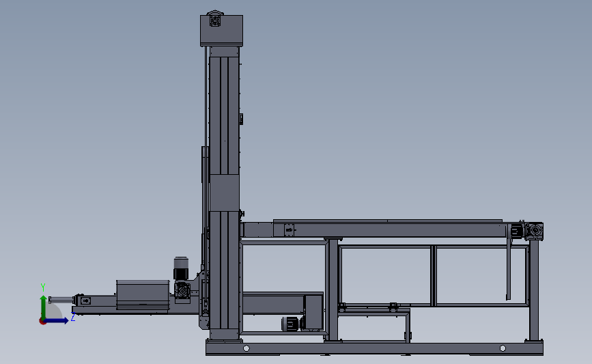Select the upright black motor beside column

tap(181, 269)
